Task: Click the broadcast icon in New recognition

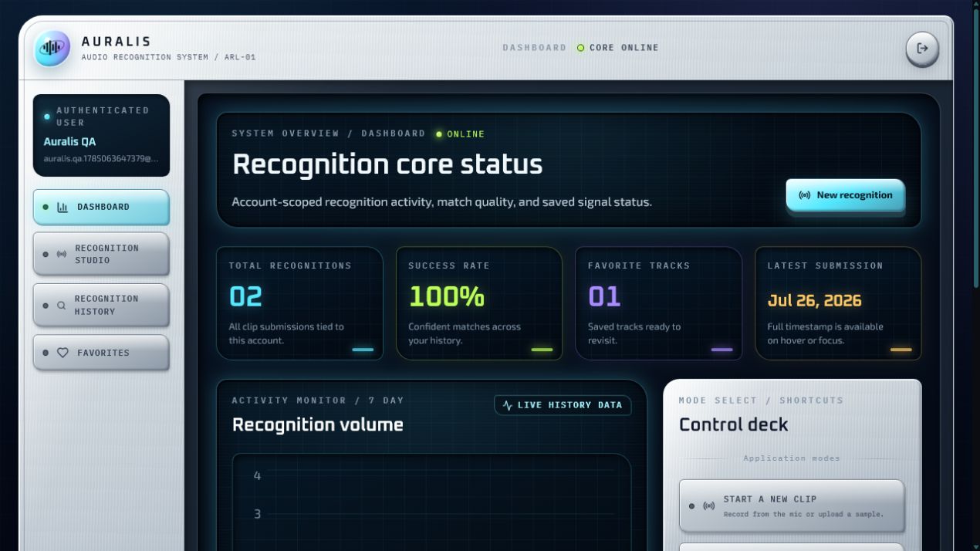Action: pyautogui.click(x=805, y=195)
